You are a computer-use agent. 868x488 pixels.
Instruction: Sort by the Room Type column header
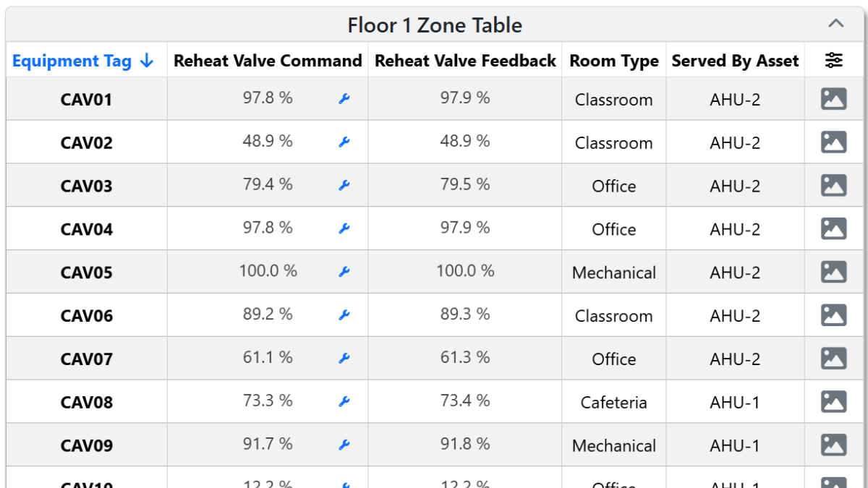[x=613, y=61]
